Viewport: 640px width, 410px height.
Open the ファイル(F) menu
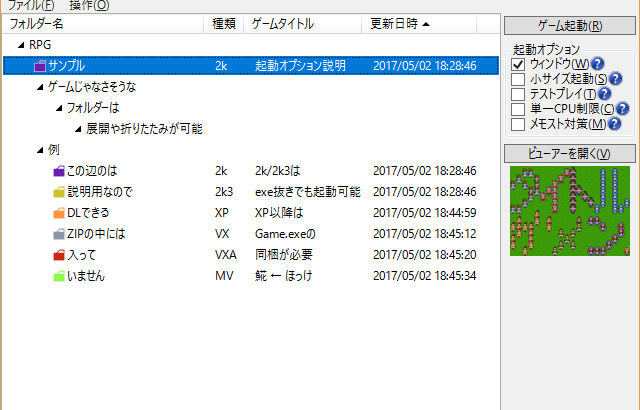(x=31, y=5)
